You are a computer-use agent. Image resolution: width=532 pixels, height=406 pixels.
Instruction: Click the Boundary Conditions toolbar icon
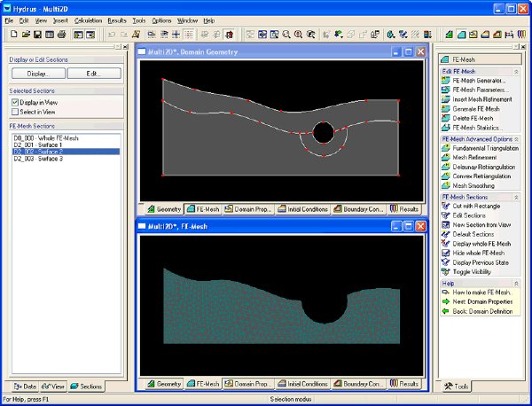click(497, 35)
